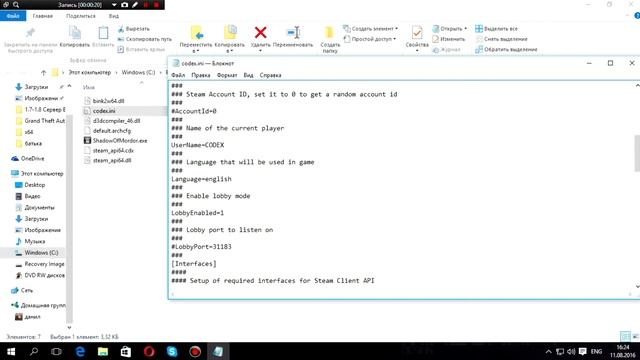Click the New folder icon
Image resolution: width=640 pixels, height=360 pixels.
click(x=329, y=32)
